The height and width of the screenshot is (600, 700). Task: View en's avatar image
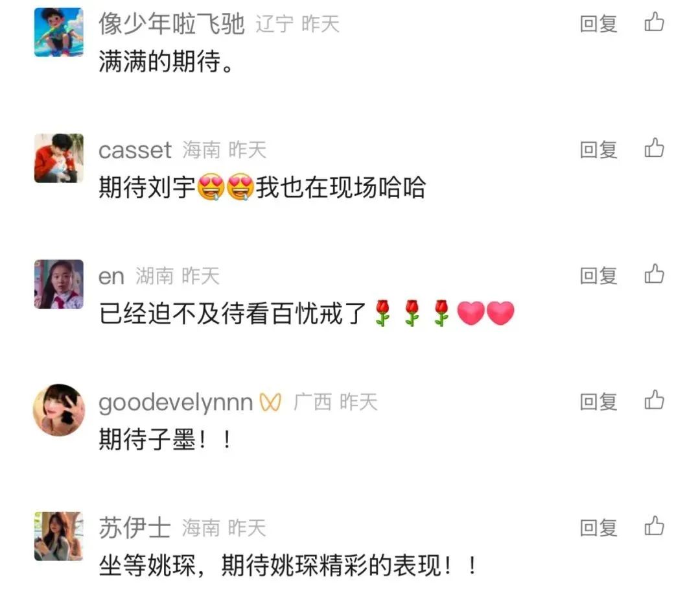(x=59, y=284)
